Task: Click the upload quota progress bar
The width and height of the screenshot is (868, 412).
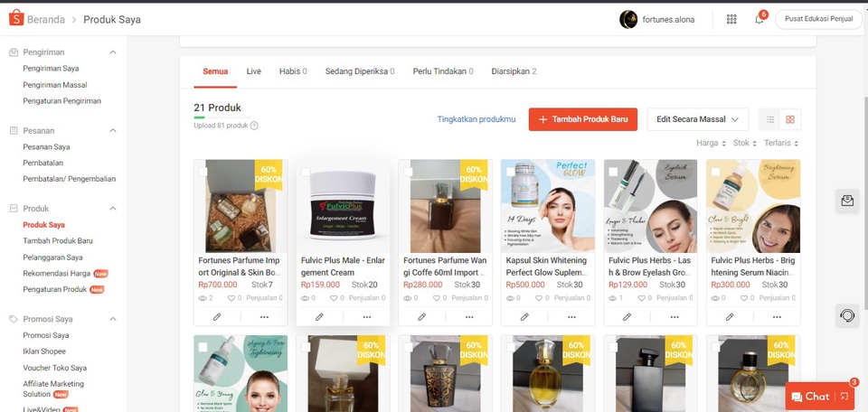Action: click(x=222, y=117)
